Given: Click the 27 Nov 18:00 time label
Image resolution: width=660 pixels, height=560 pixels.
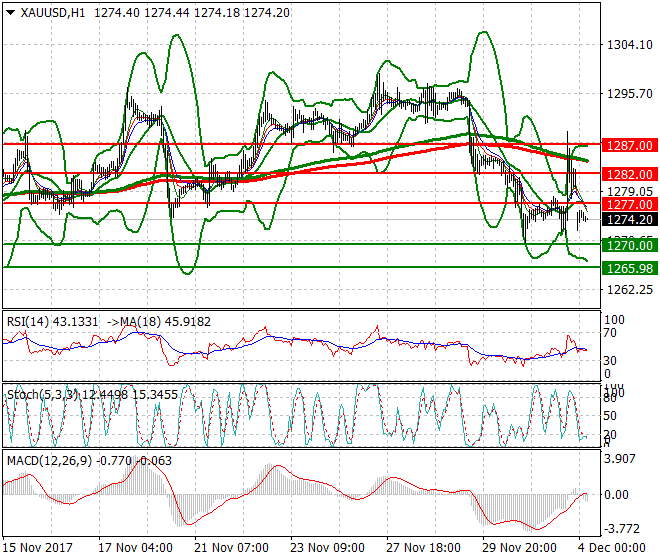Looking at the screenshot, I should (x=420, y=549).
